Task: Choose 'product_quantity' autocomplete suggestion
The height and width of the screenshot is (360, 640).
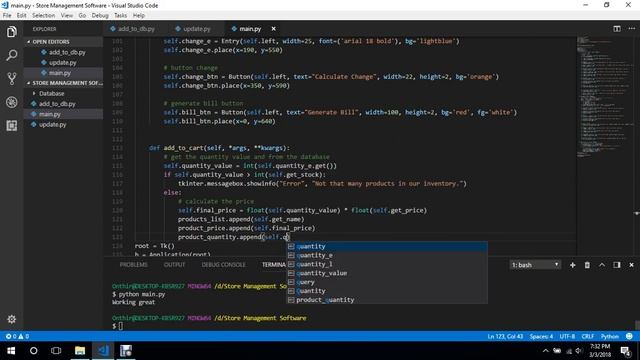Action: click(387, 300)
